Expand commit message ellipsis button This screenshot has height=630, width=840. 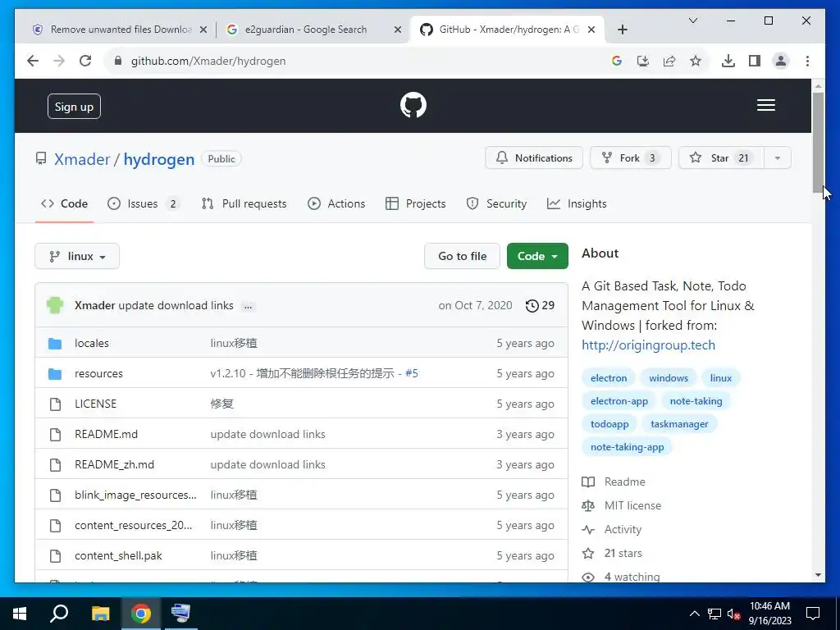pyautogui.click(x=248, y=307)
